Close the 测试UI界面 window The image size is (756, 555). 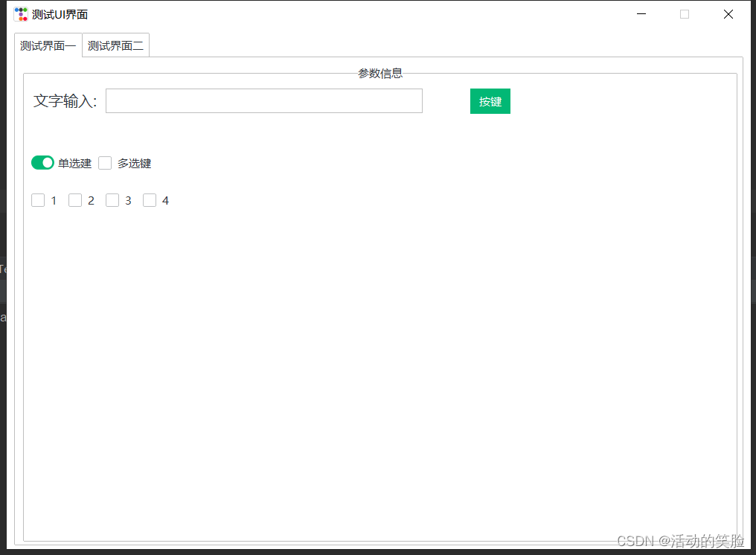pos(728,14)
